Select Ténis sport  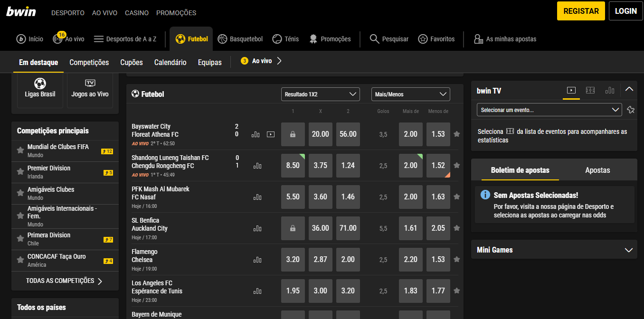click(x=285, y=39)
